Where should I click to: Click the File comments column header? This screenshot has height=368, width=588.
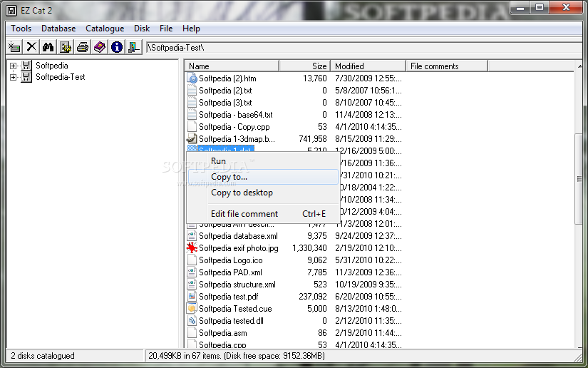tap(447, 66)
